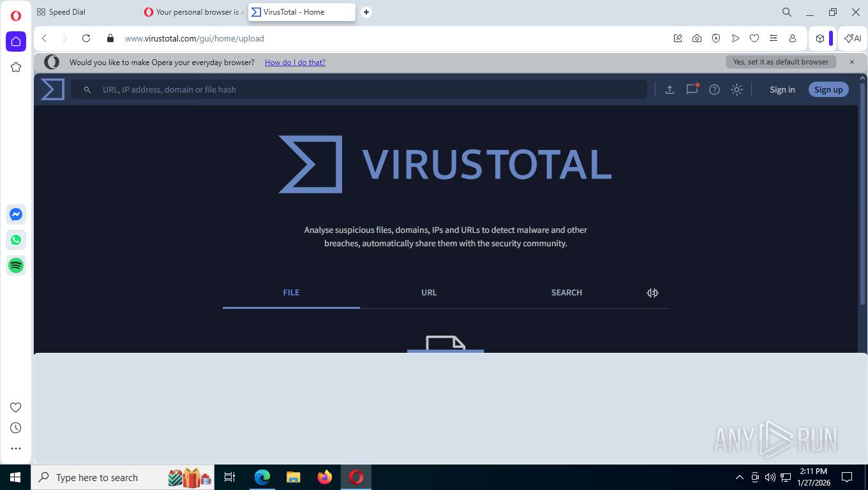Select the VirusTotal - Home tab
This screenshot has height=490, width=868.
pos(301,12)
